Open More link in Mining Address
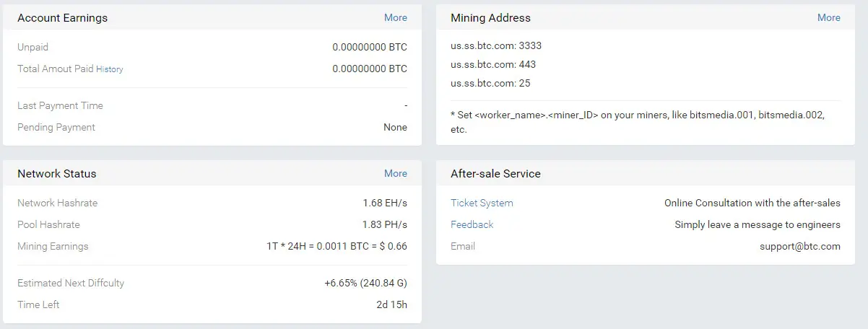This screenshot has height=329, width=868. [x=828, y=17]
